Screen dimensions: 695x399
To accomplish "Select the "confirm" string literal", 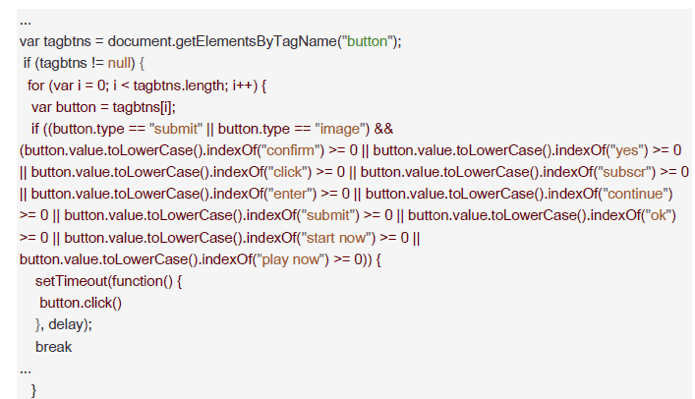I will point(290,150).
